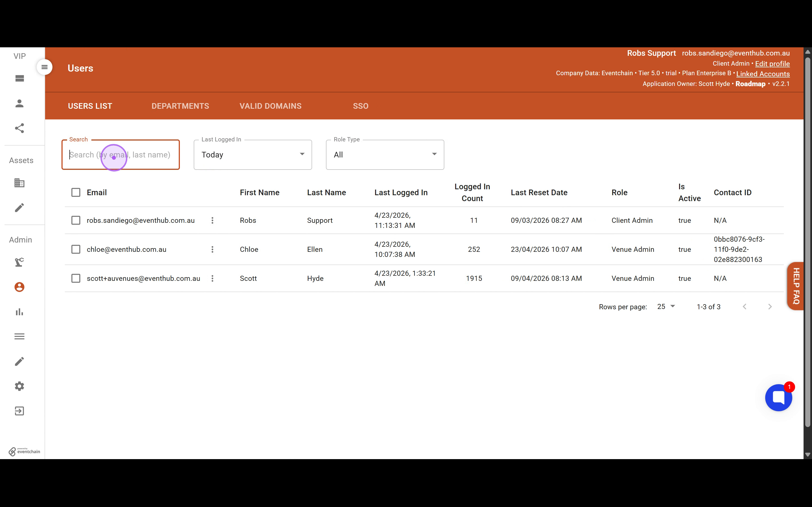Open row options menu for chloe@eventhub.com.au

pyautogui.click(x=212, y=249)
